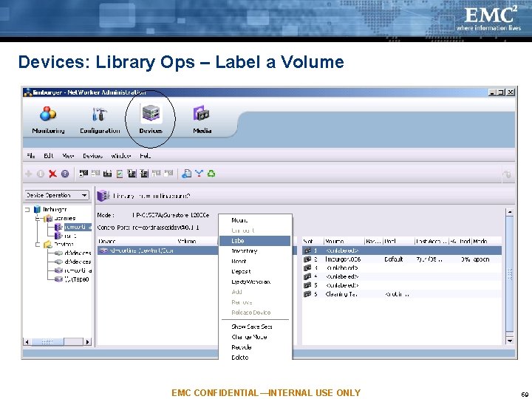Sort by the Slot column header
This screenshot has width=532, height=399.
(x=313, y=241)
